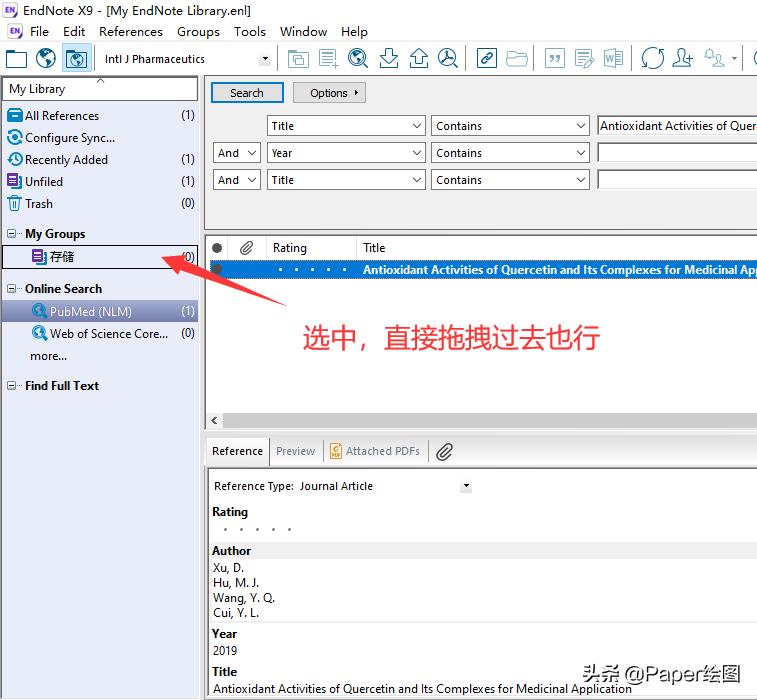Click the Share Library person-plus icon
This screenshot has height=700, width=757.
click(683, 59)
